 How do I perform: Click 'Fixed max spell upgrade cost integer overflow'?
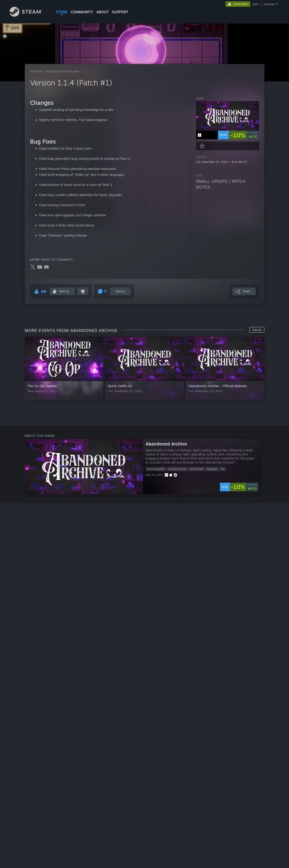72,215
